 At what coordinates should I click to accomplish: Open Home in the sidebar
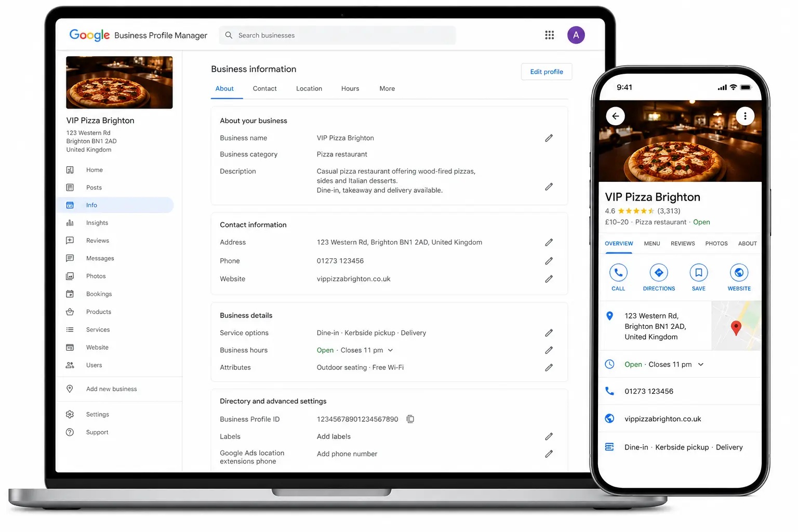tap(115, 170)
